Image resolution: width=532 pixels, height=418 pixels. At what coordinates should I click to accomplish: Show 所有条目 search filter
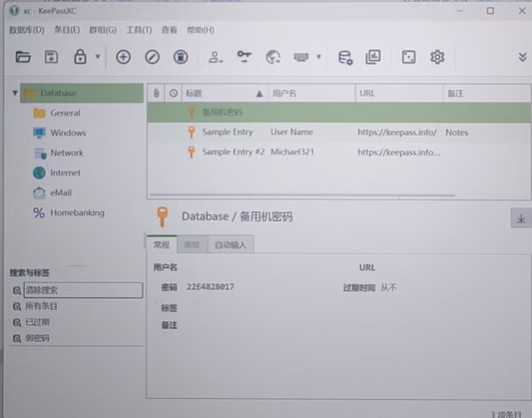42,306
